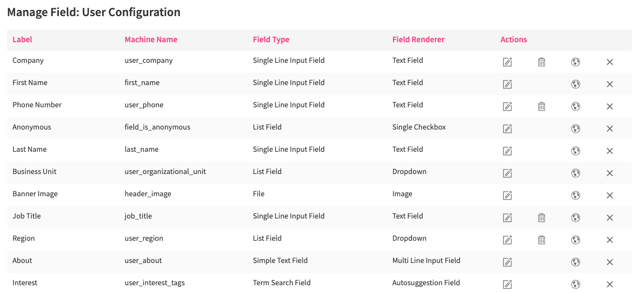This screenshot has width=644, height=293.
Task: Click globe icon in Last Name row
Action: click(x=575, y=151)
